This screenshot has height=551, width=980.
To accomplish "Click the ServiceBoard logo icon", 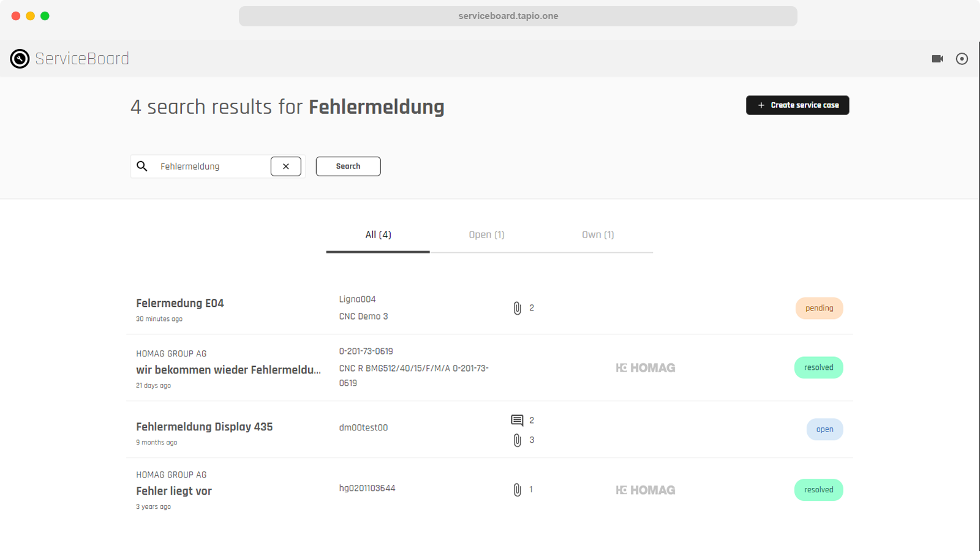I will point(20,59).
